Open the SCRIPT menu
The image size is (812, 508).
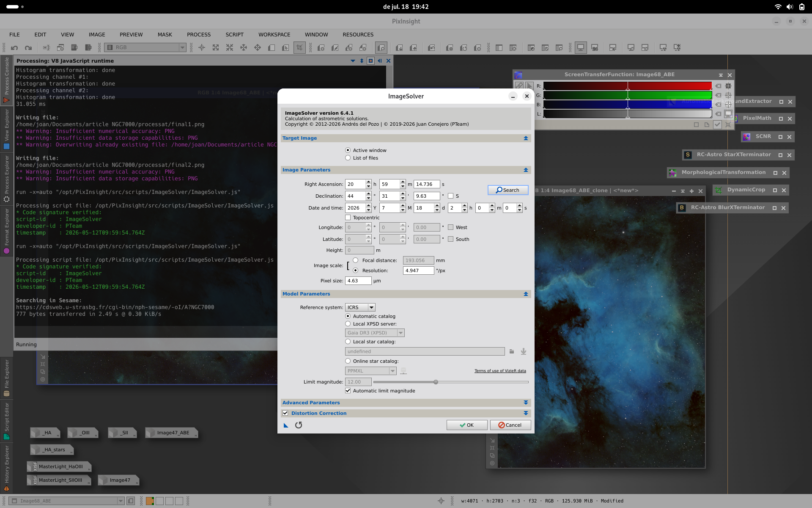[235, 35]
